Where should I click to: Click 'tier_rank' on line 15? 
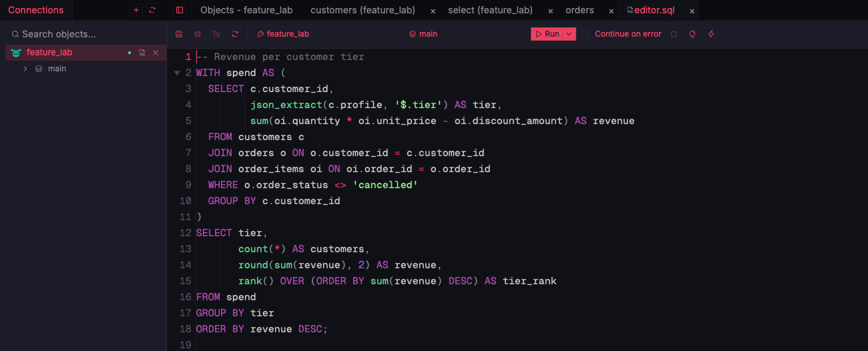coord(529,281)
